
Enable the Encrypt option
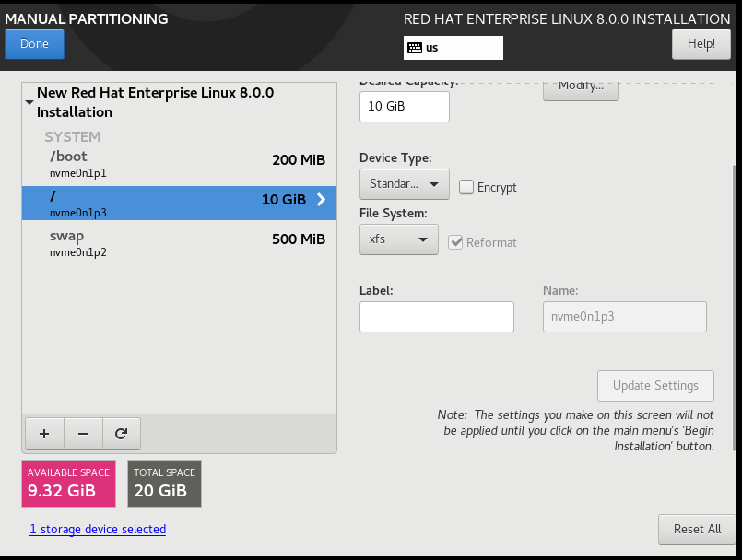(x=467, y=187)
